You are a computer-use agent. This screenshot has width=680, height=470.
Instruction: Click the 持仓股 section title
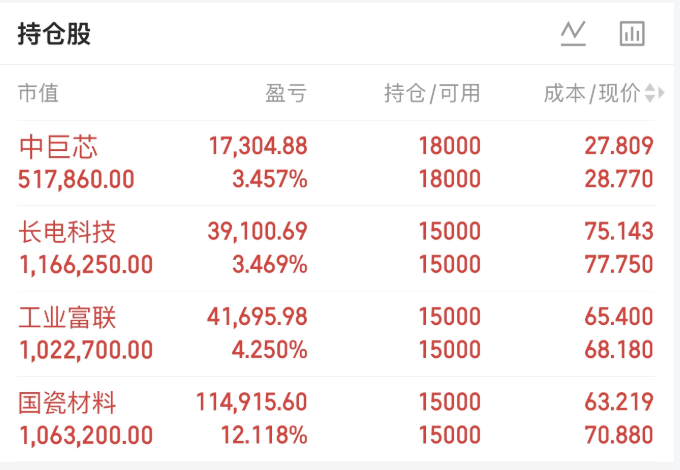click(x=54, y=34)
